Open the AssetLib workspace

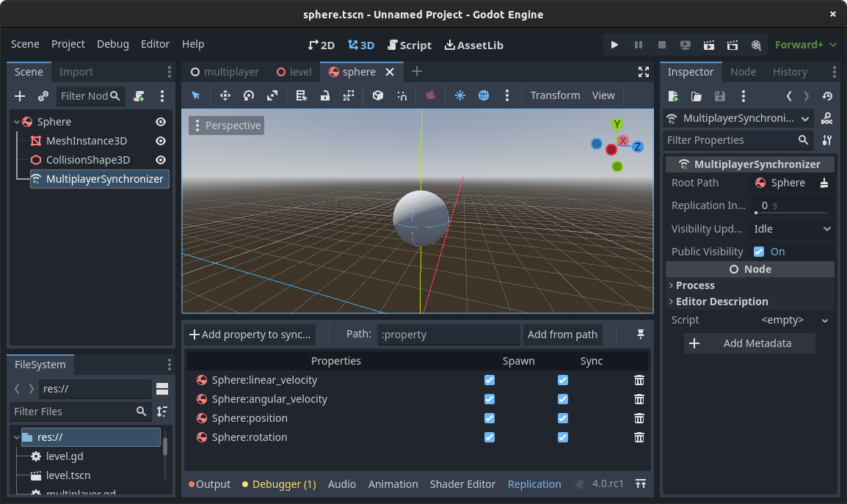tap(473, 45)
